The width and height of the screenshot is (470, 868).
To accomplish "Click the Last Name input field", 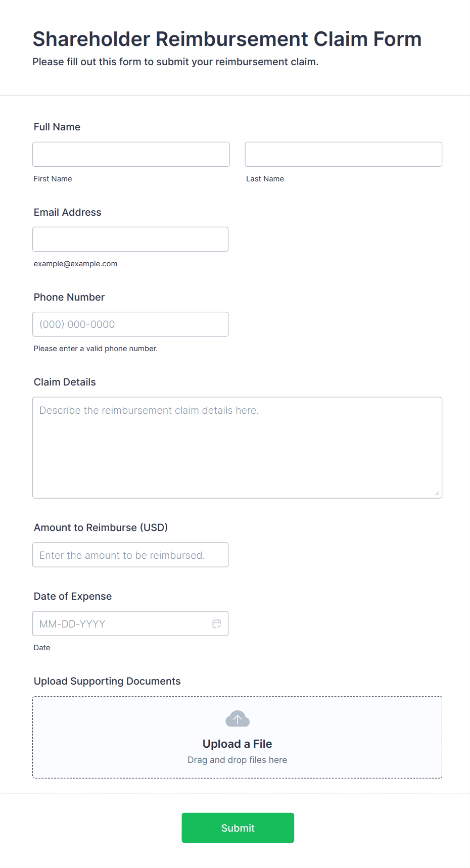I will coord(344,154).
